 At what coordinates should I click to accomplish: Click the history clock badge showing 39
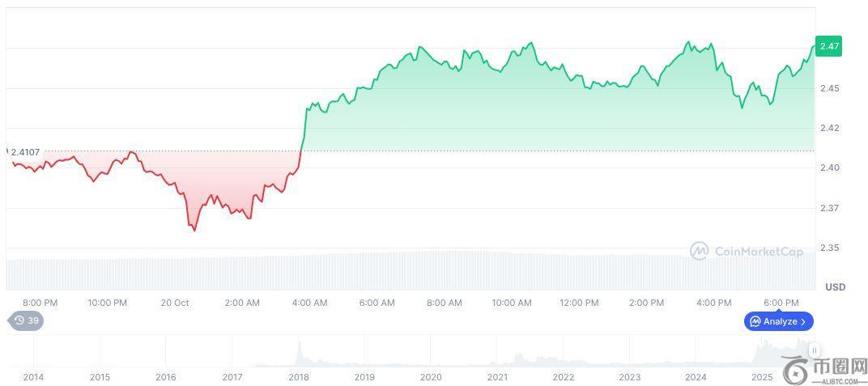click(27, 320)
